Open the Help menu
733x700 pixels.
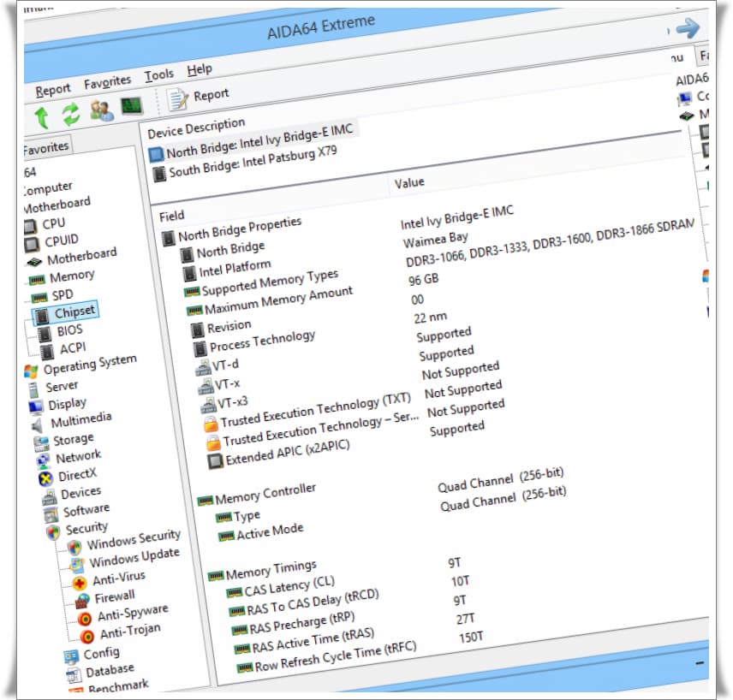[x=200, y=69]
